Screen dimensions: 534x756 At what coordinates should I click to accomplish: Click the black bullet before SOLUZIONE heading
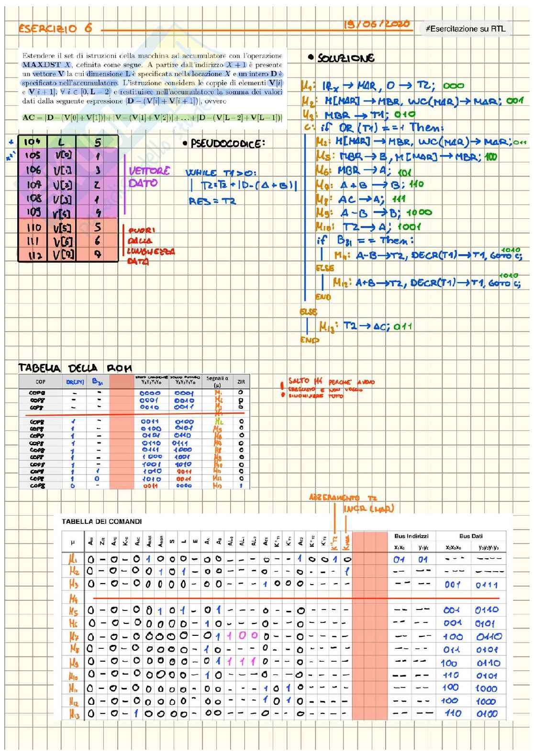coord(311,57)
